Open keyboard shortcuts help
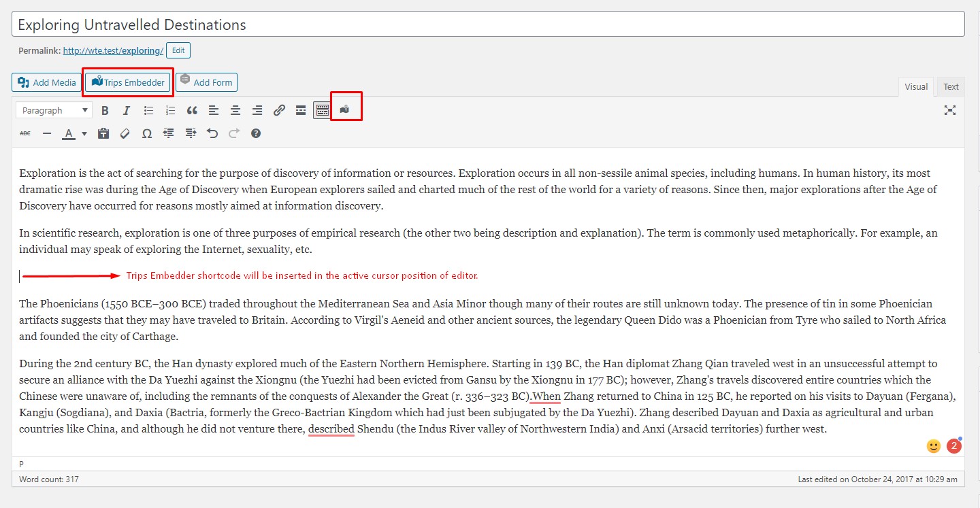 coord(256,133)
